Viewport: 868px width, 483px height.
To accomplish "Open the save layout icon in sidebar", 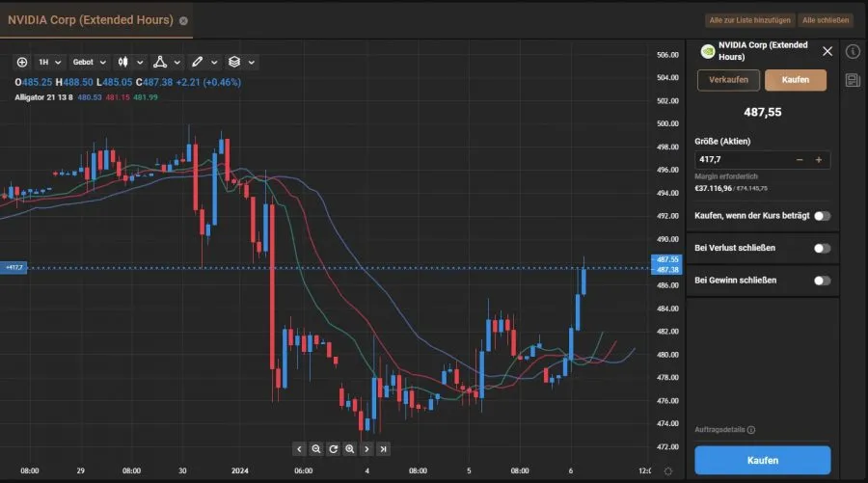I will click(853, 80).
